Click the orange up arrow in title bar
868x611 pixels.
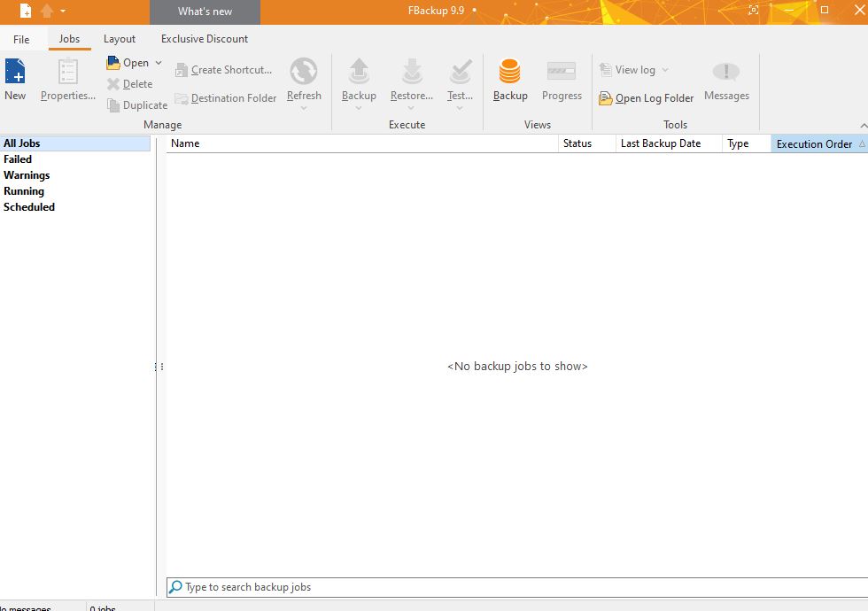[47, 11]
